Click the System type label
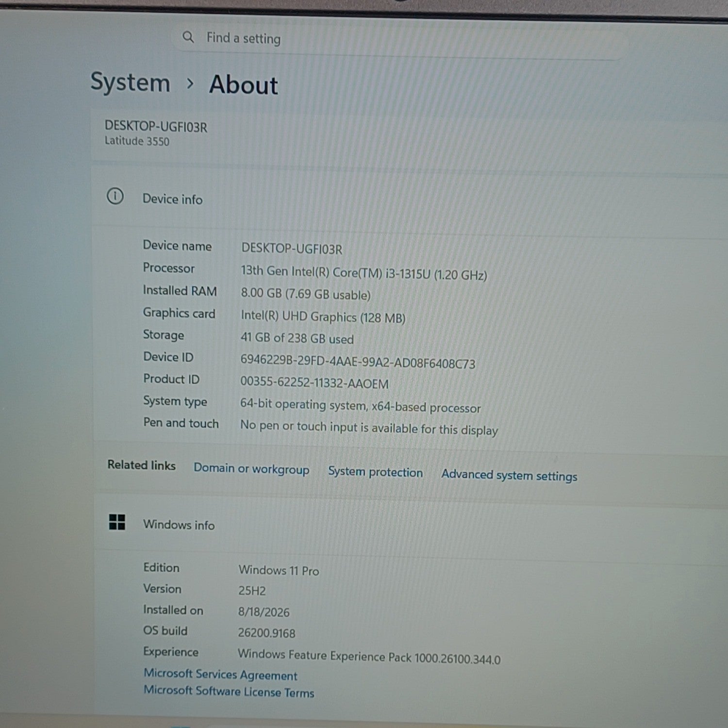This screenshot has height=728, width=728. click(x=175, y=401)
